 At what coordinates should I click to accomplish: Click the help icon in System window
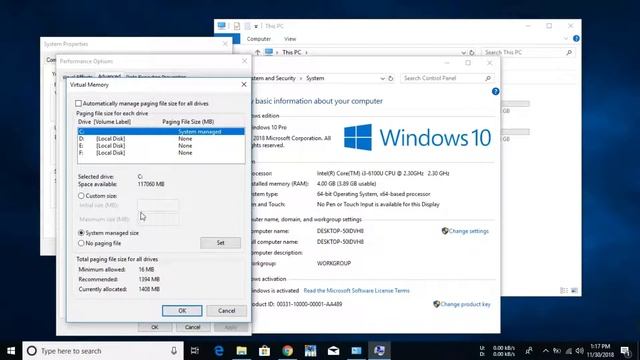[496, 91]
